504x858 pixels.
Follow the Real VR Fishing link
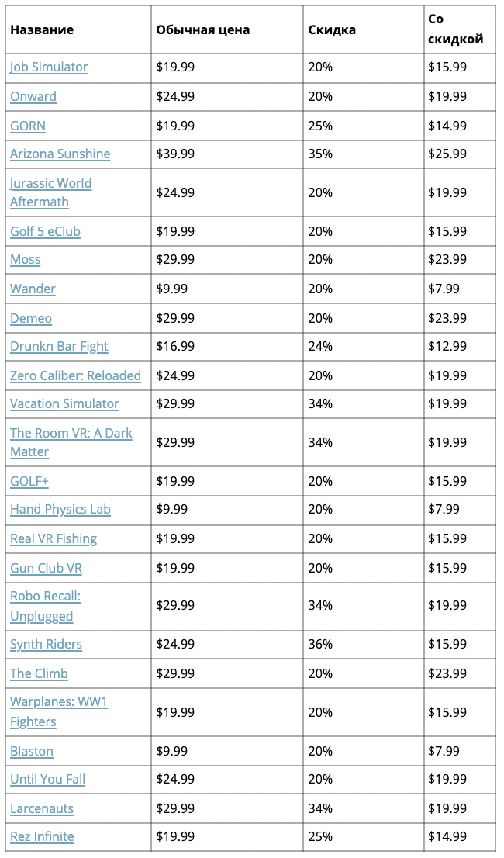coord(54,538)
